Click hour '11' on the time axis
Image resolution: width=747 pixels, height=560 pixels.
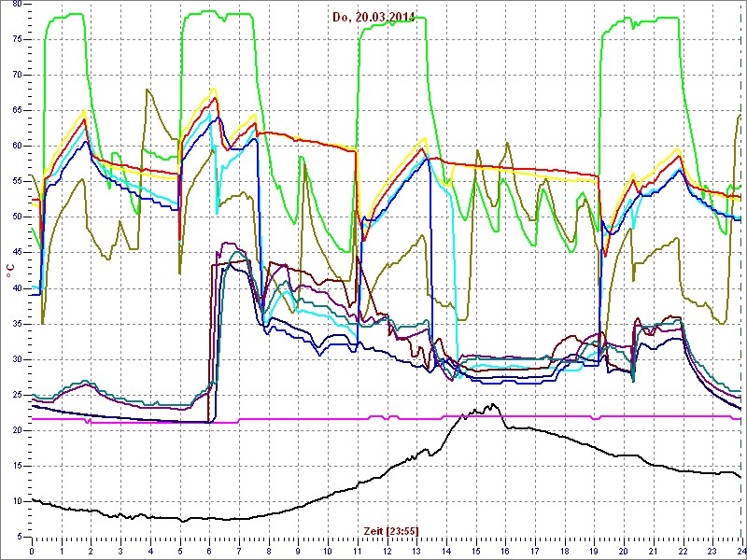click(x=357, y=550)
